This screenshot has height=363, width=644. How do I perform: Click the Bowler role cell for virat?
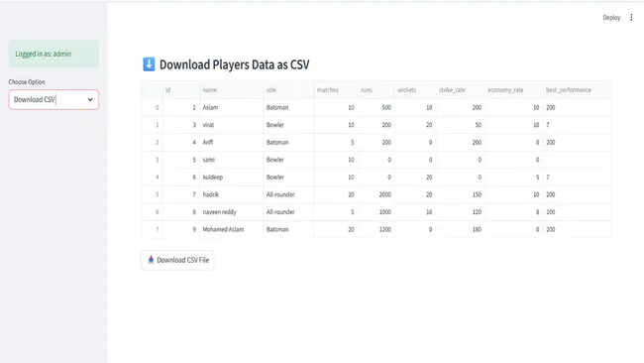click(288, 125)
